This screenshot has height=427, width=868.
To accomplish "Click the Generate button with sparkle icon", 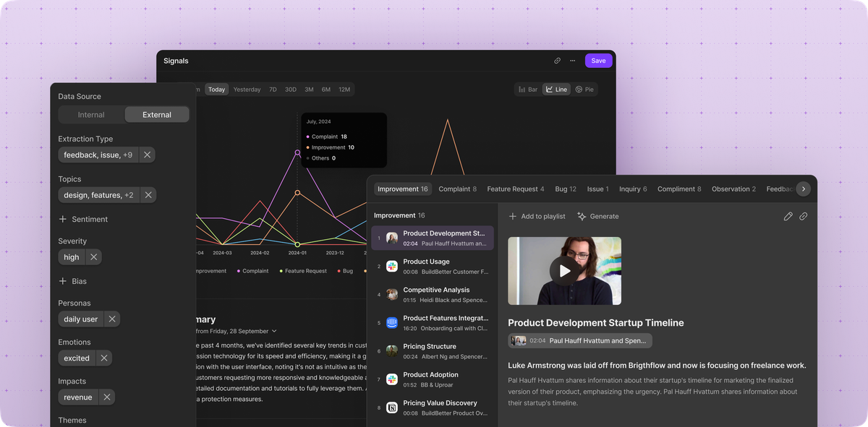I will pyautogui.click(x=598, y=216).
